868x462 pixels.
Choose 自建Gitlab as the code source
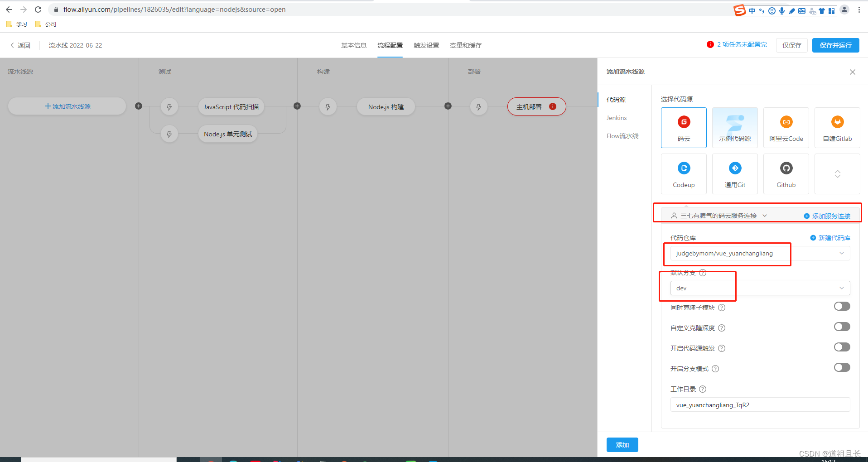click(x=837, y=128)
